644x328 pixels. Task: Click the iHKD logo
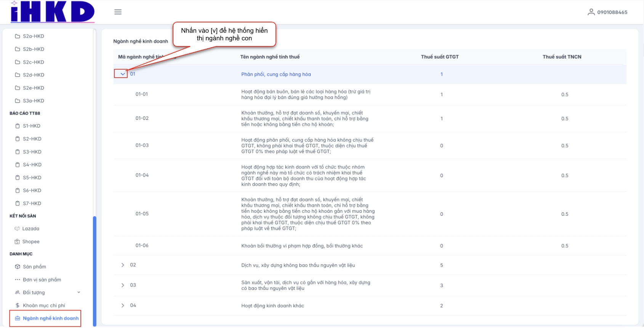tap(53, 12)
